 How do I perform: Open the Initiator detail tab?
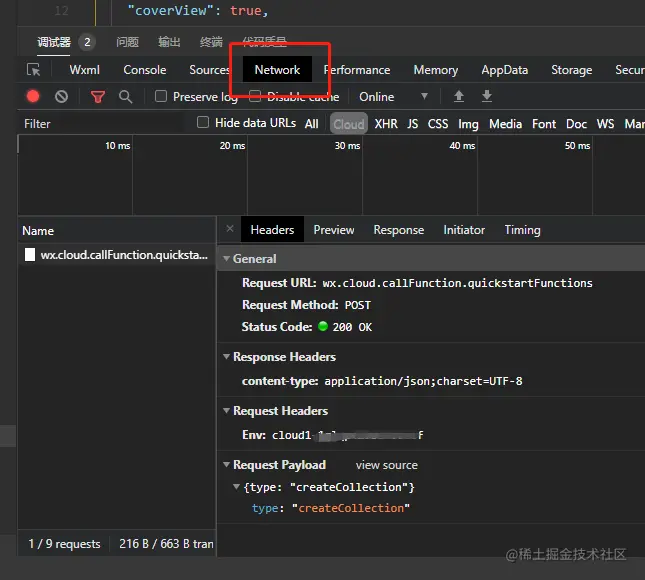(x=464, y=230)
